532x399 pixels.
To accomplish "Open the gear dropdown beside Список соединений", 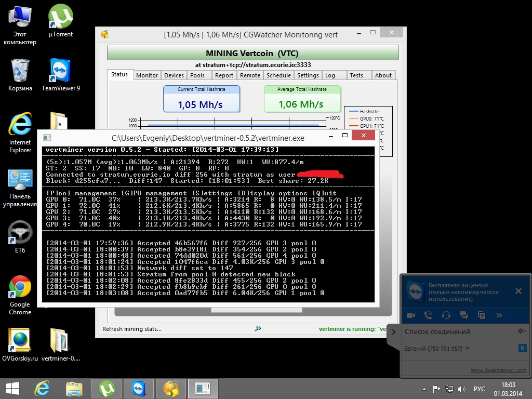I will pyautogui.click(x=522, y=331).
